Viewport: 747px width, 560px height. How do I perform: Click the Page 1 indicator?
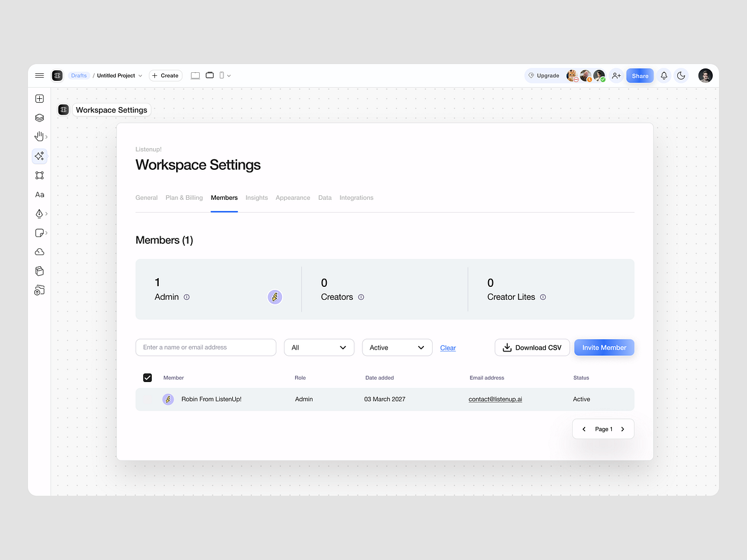coord(604,429)
